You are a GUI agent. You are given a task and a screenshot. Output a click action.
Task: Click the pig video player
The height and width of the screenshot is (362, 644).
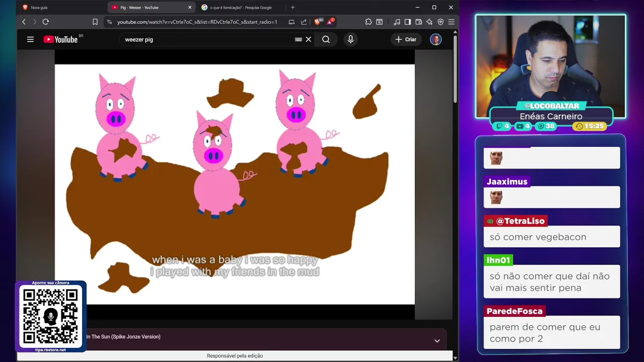click(234, 184)
